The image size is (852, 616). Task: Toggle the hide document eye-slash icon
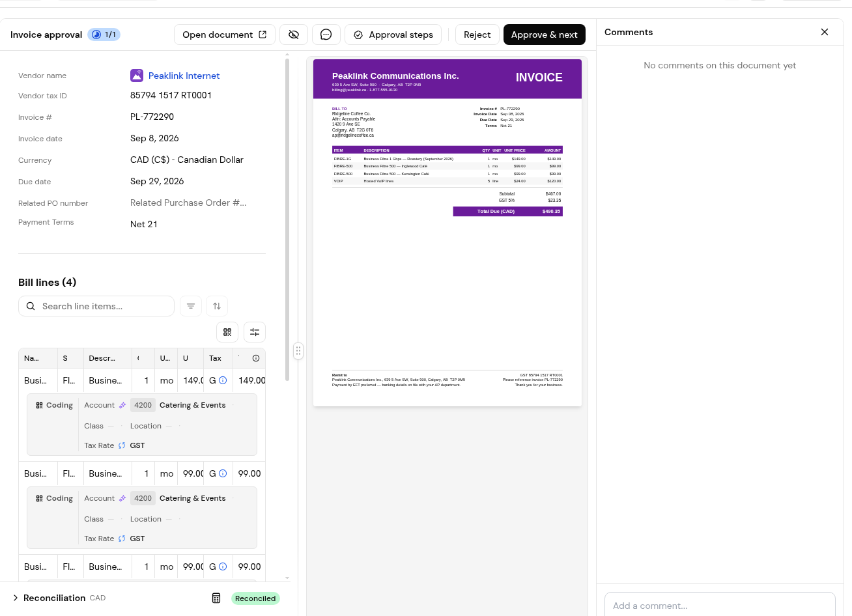294,35
